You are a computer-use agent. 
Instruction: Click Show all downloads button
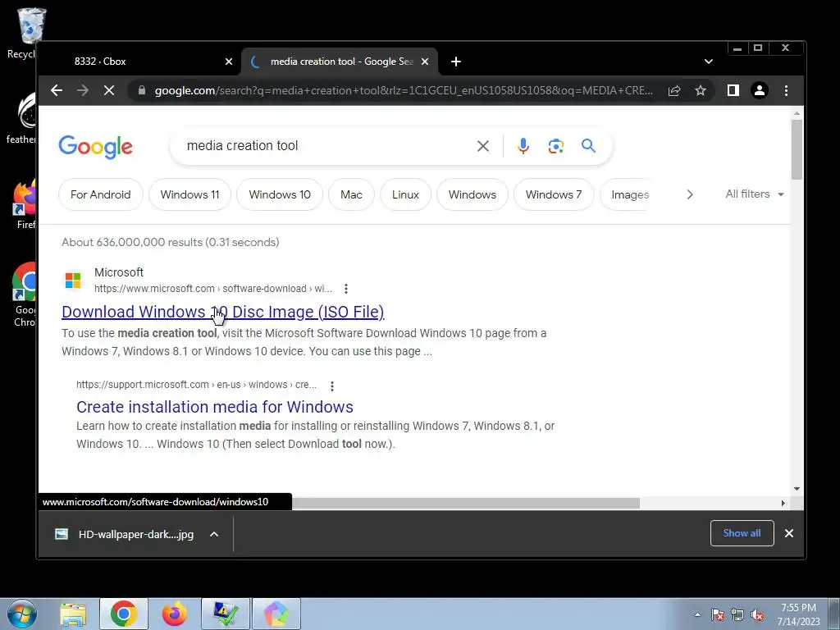coord(742,533)
